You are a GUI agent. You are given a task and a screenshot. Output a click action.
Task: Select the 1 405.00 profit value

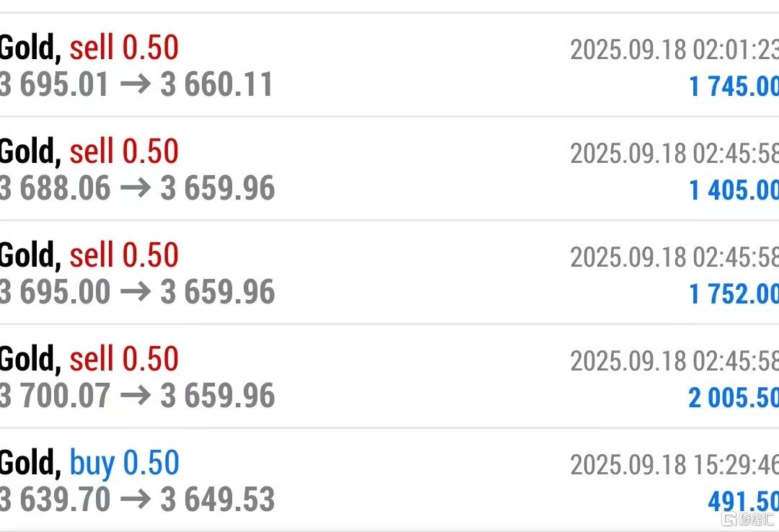(x=734, y=190)
